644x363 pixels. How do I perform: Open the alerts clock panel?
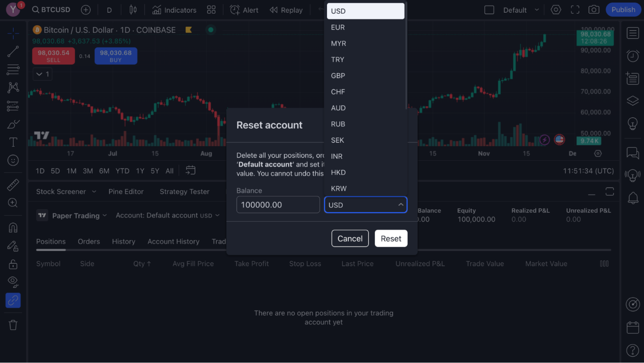(x=633, y=56)
